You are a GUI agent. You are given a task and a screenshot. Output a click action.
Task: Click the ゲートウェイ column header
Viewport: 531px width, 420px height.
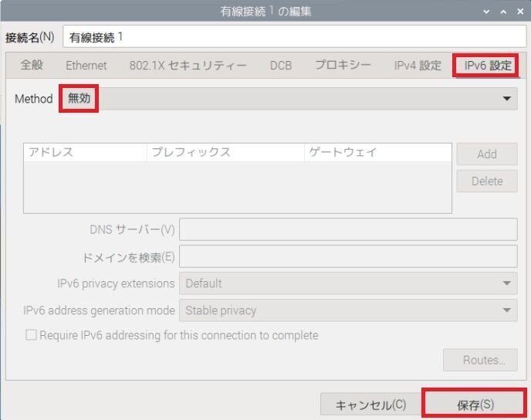click(378, 152)
